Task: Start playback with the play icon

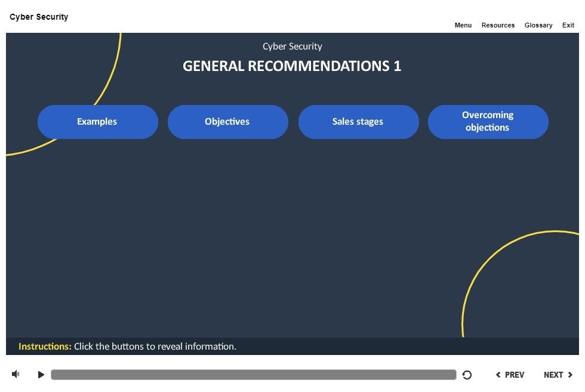Action: point(41,375)
